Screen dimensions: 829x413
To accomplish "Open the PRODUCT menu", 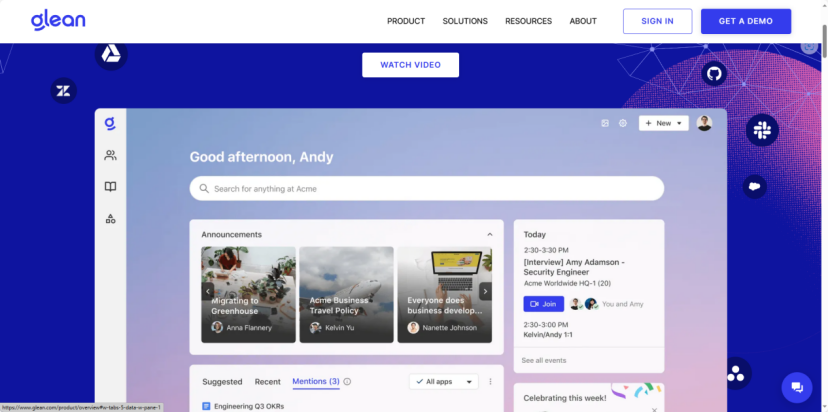I will click(x=406, y=21).
